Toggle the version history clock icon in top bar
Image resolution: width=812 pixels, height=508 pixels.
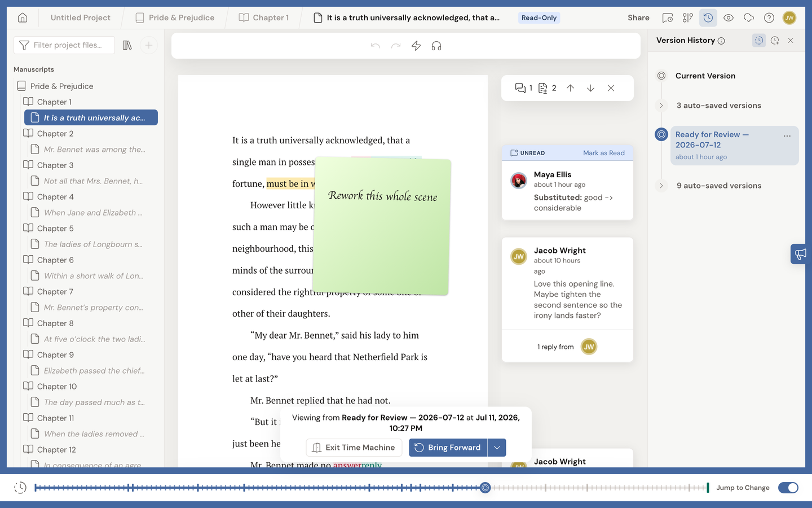[x=708, y=17]
